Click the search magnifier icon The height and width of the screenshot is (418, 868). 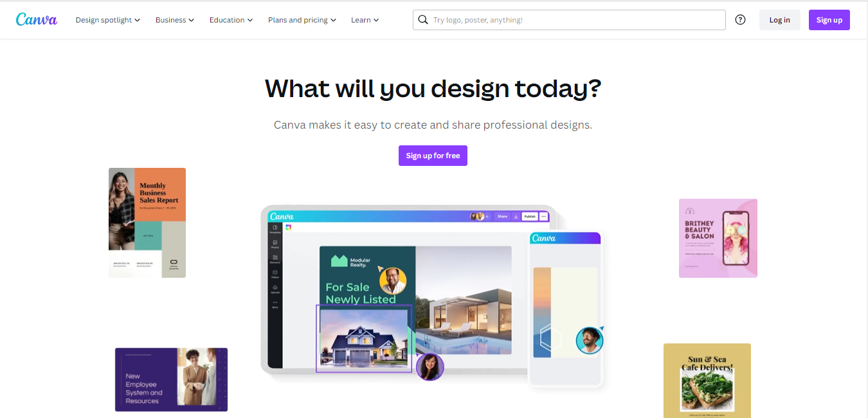pyautogui.click(x=422, y=20)
